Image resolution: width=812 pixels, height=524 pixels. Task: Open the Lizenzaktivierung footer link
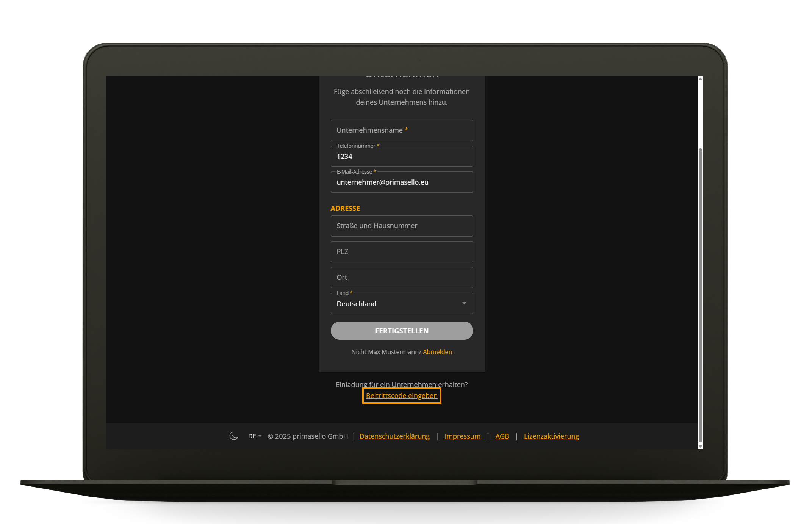pos(551,436)
